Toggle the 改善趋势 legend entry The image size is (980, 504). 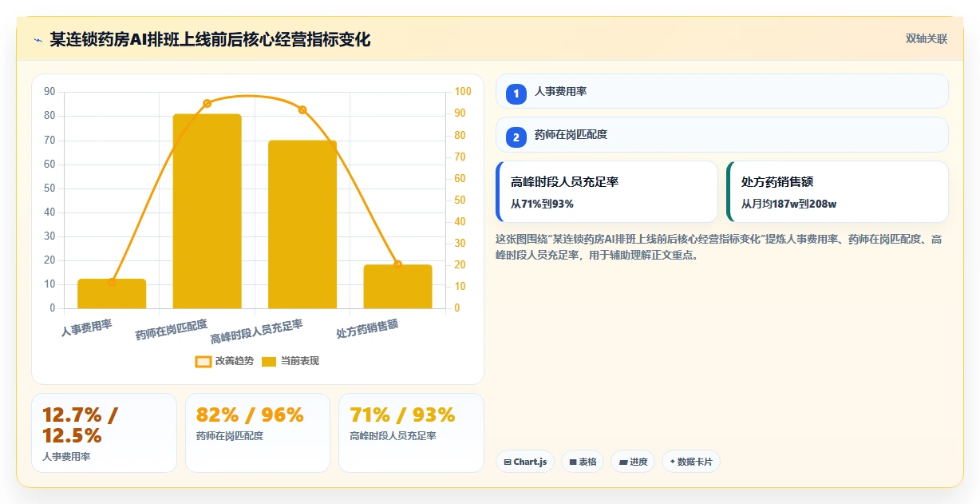[x=225, y=361]
